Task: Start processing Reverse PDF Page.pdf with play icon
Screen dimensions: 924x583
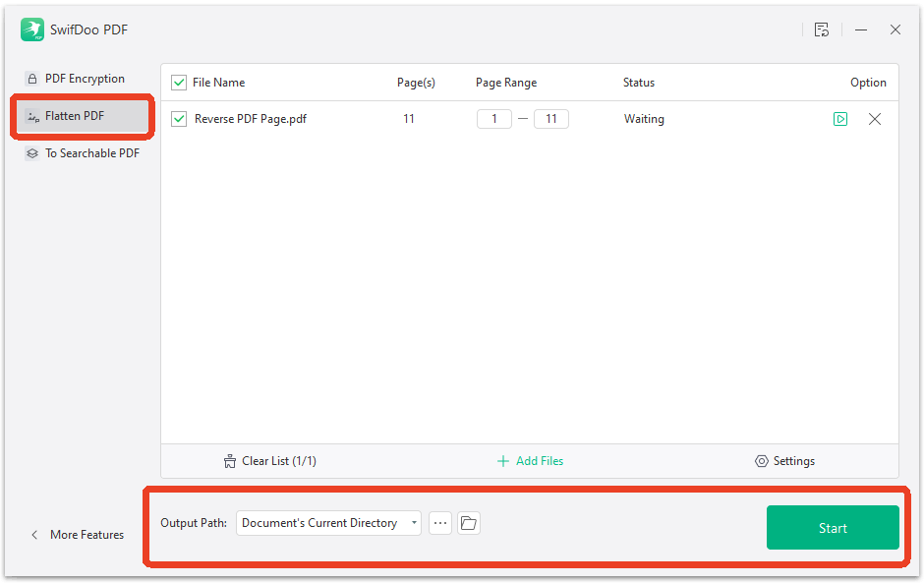Action: [840, 119]
